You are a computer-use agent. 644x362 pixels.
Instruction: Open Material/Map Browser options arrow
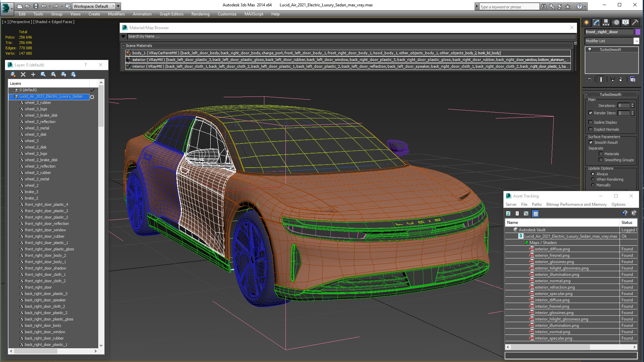(x=123, y=36)
